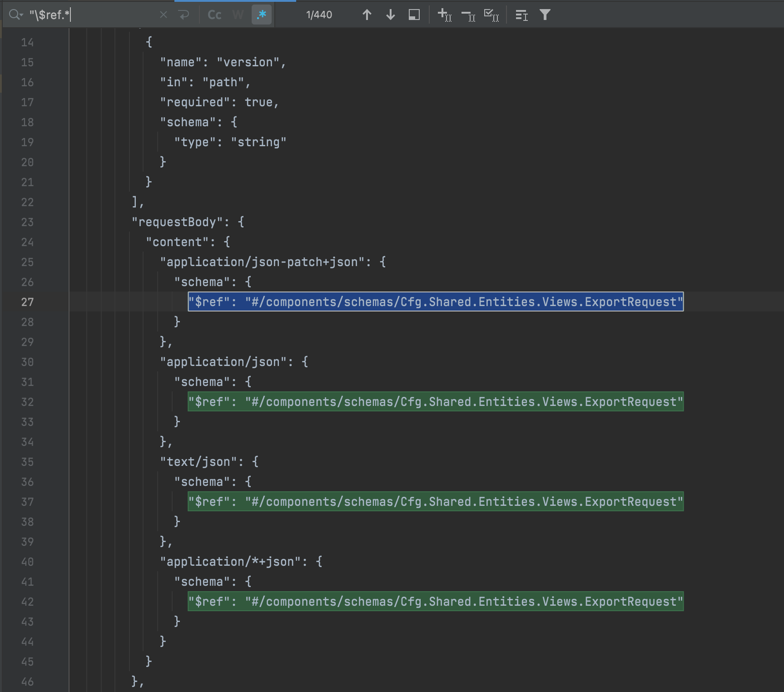
Task: Click gutter line number 35
Action: [27, 462]
